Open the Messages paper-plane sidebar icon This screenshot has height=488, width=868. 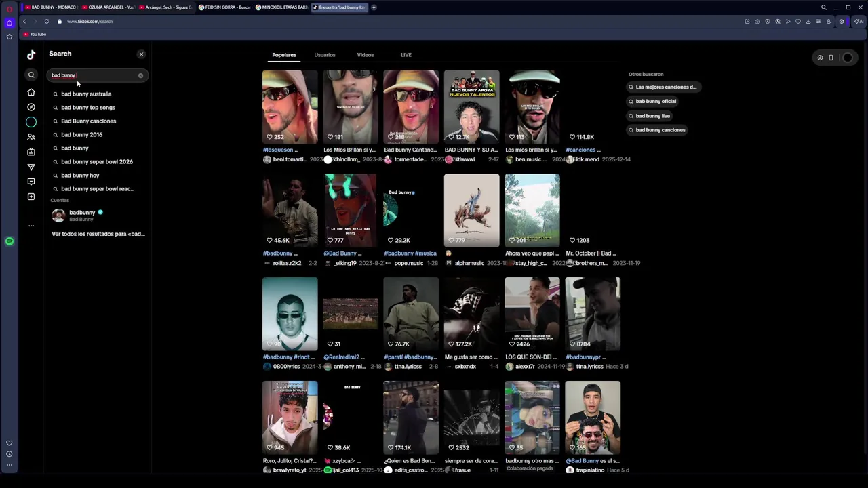coord(31,167)
